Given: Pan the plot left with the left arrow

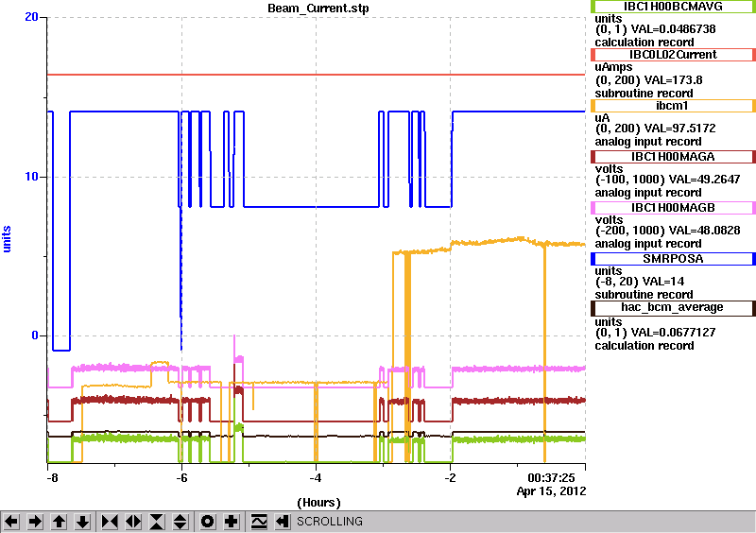Looking at the screenshot, I should point(11,522).
